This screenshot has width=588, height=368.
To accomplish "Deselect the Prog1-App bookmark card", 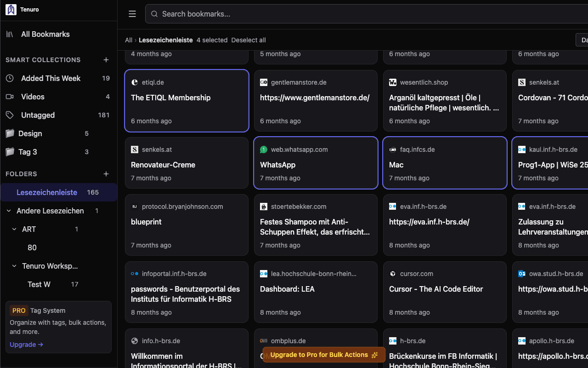I will point(550,163).
